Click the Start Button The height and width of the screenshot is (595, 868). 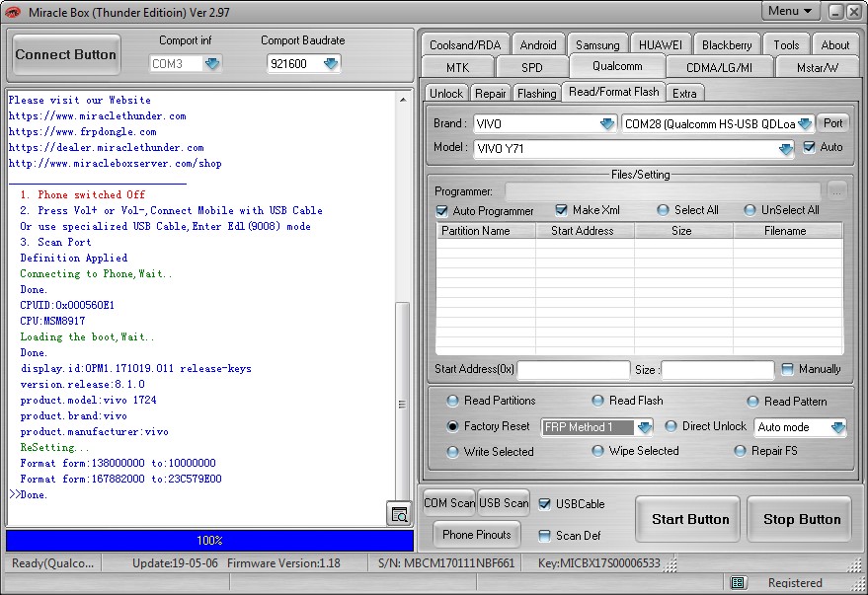pos(689,519)
